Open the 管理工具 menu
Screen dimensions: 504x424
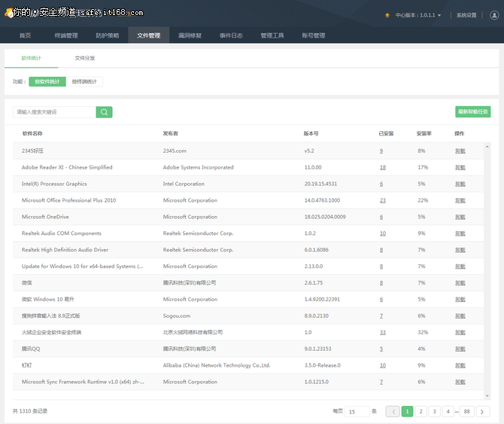(272, 35)
